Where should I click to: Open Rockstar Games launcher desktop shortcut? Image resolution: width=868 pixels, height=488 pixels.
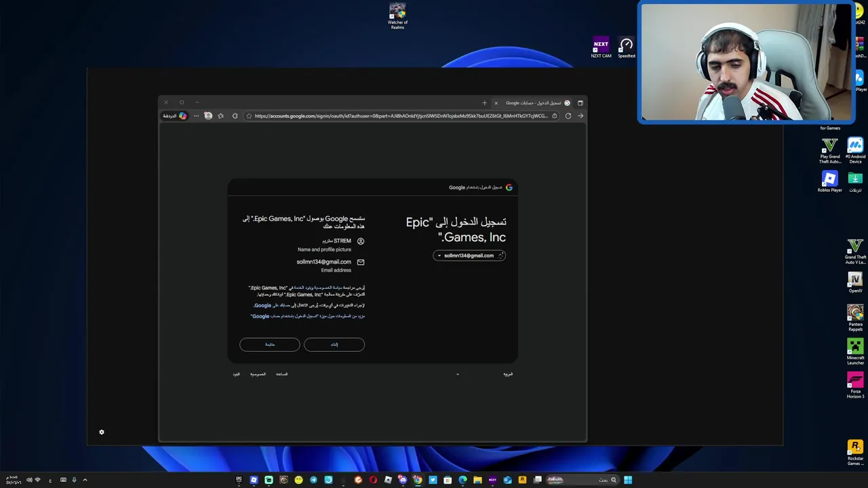(855, 453)
